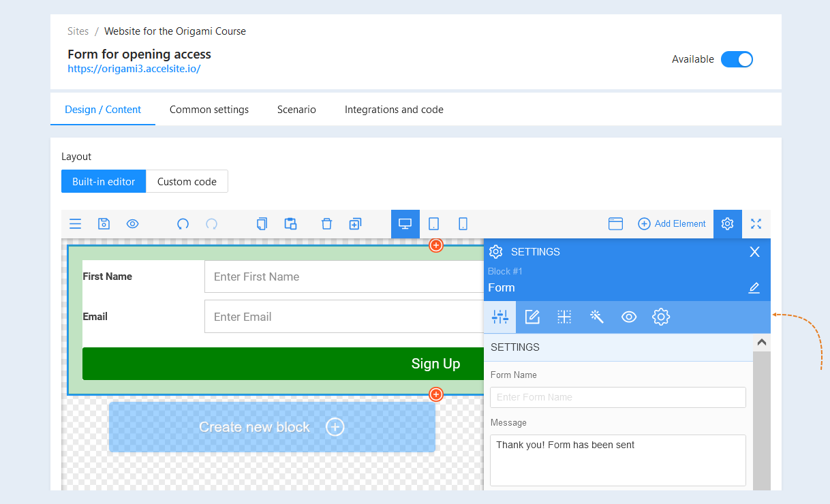The image size is (830, 504).
Task: Open the visibility eye tab in the settings panel
Action: [629, 317]
